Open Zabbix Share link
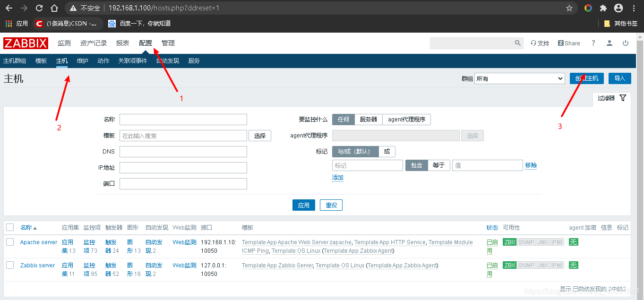 569,43
